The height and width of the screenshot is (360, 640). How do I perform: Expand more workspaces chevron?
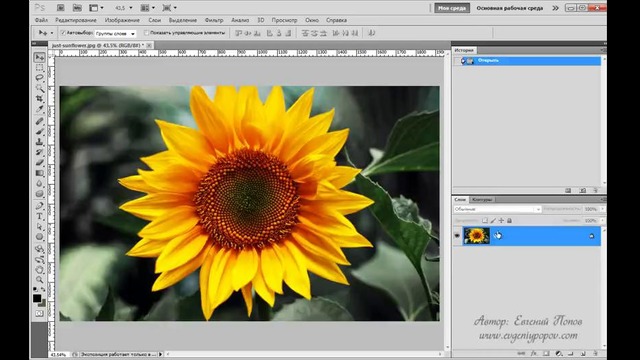point(555,8)
